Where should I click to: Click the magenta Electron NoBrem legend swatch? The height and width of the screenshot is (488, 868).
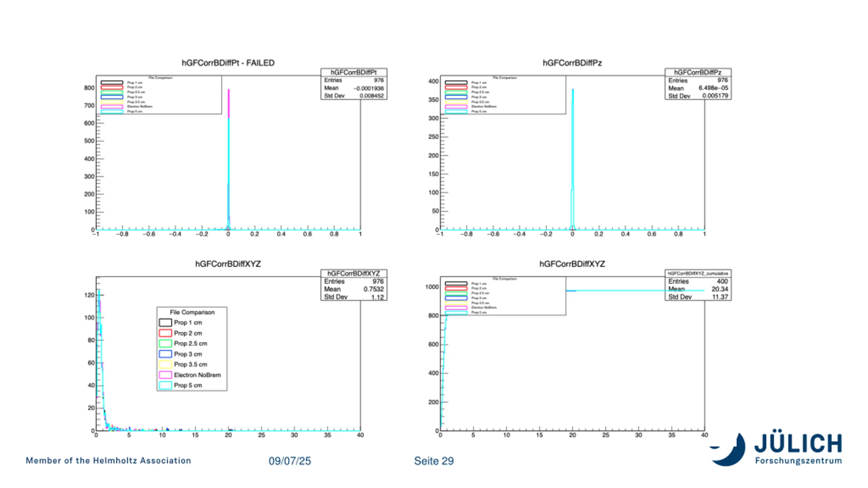165,375
